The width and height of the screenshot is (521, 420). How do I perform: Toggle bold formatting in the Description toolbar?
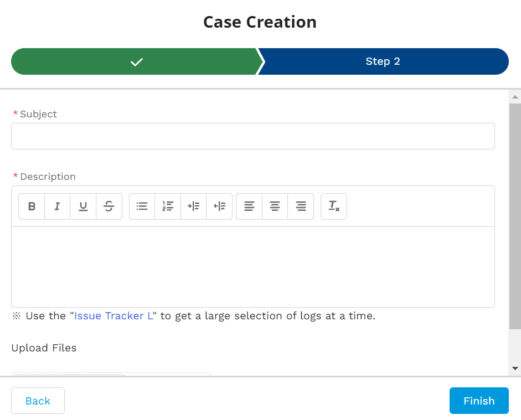click(x=32, y=206)
